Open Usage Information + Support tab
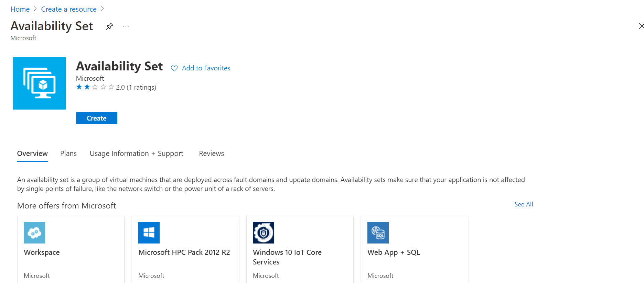 click(x=137, y=154)
